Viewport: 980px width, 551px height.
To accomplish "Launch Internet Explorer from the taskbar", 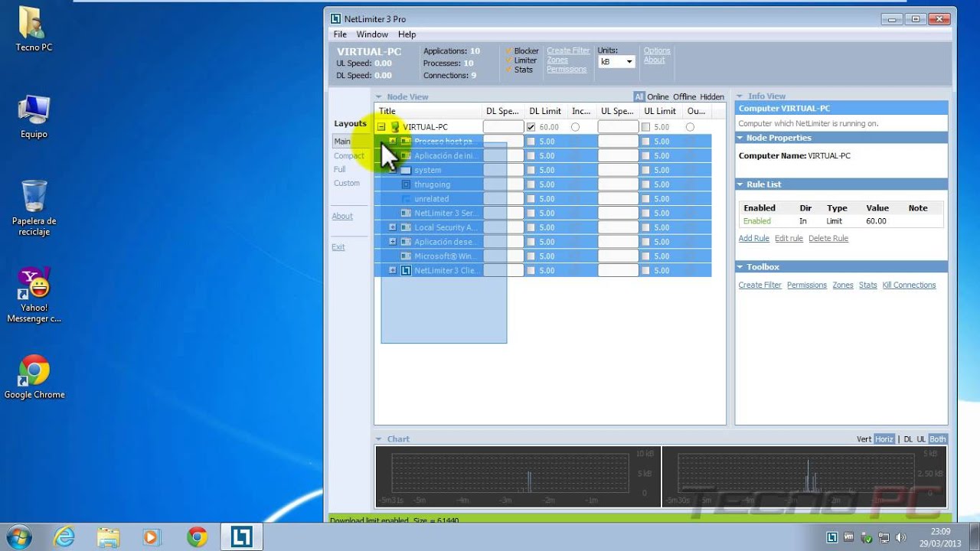I will point(64,536).
